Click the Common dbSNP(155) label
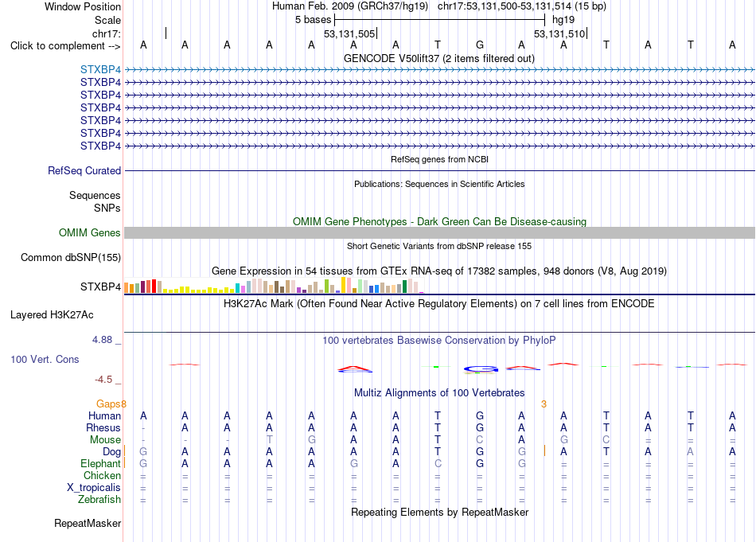This screenshot has width=756, height=542. click(70, 258)
